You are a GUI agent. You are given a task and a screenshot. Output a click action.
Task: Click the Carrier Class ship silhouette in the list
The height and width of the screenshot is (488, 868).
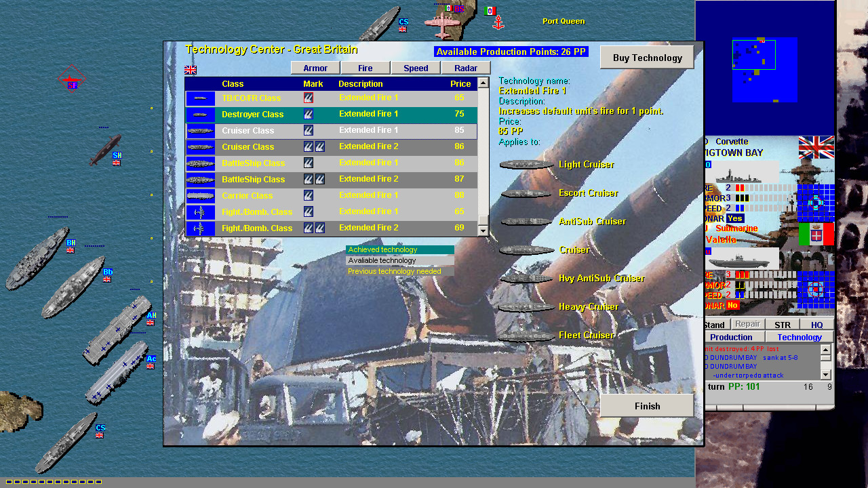[200, 195]
